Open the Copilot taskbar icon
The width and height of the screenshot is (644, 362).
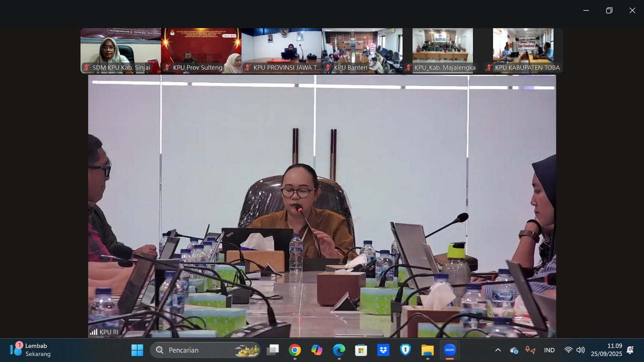pyautogui.click(x=317, y=350)
